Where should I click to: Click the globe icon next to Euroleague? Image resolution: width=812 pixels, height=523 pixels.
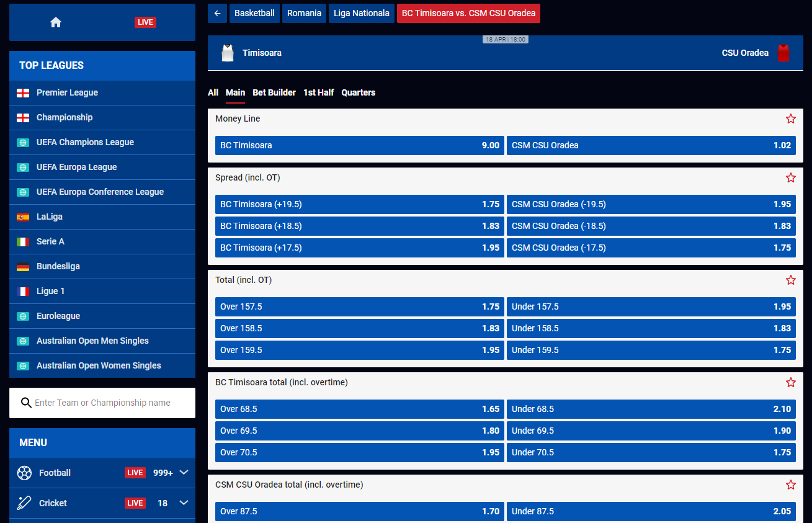tap(23, 316)
